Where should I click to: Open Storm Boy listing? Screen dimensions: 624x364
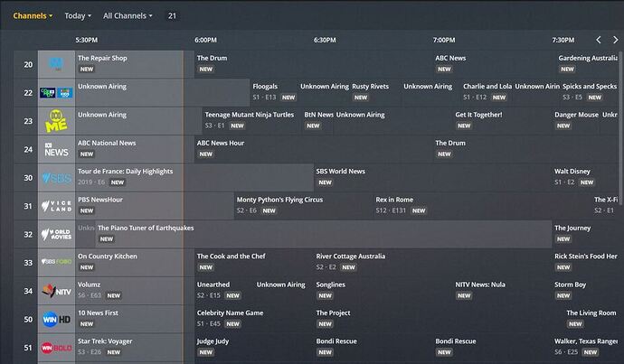point(585,291)
